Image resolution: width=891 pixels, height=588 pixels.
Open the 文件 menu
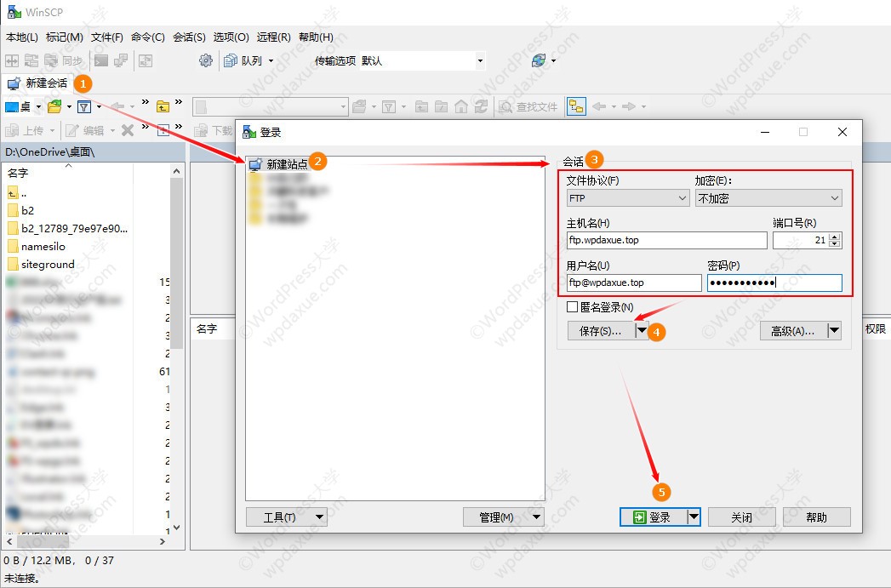pyautogui.click(x=107, y=37)
